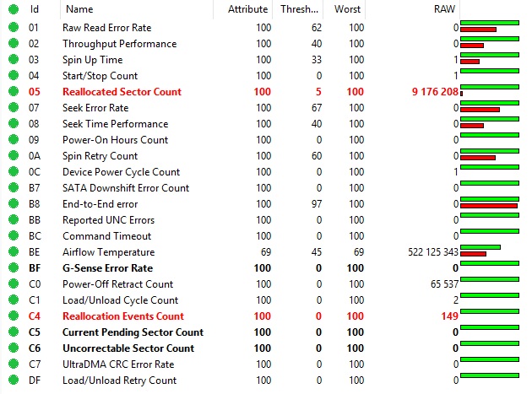Click status indicator for Airflow Temperature row
The width and height of the screenshot is (532, 394).
pos(13,252)
